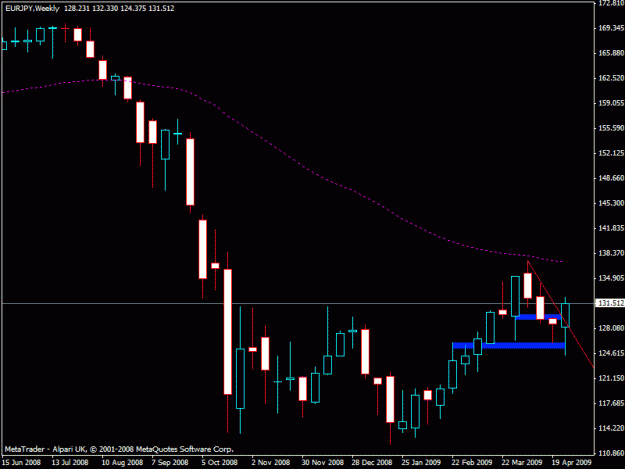
Task: Click the 155.590 price scale label
Action: tap(611, 128)
